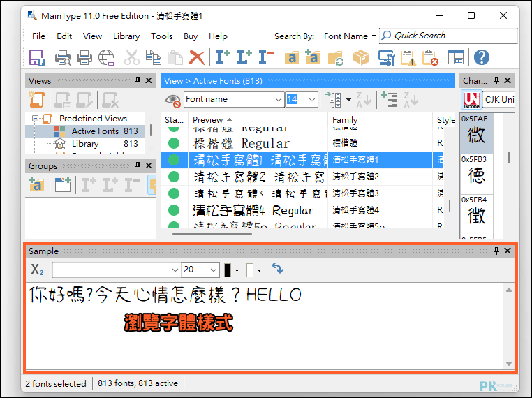Open the Font name preview dropdown

[278, 100]
